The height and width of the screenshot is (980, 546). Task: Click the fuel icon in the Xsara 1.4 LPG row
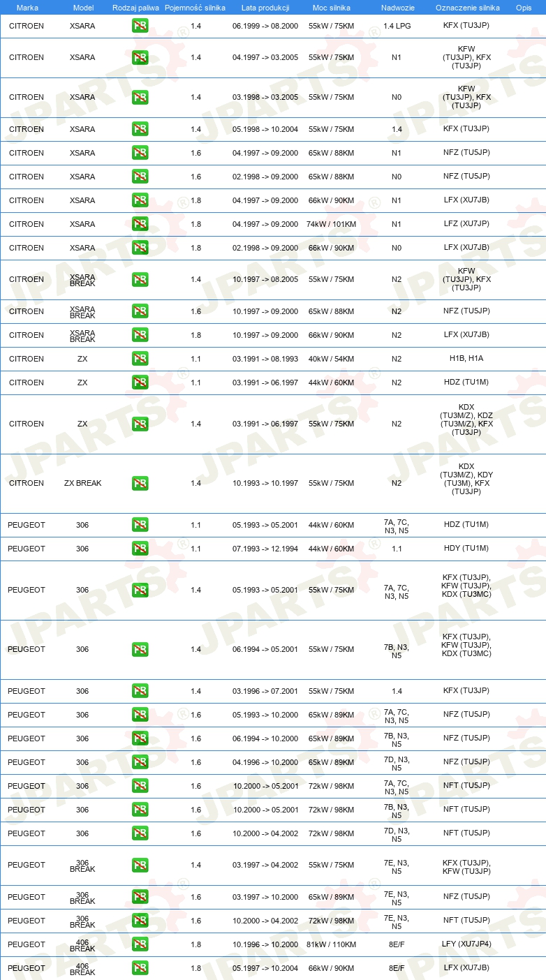click(x=140, y=26)
